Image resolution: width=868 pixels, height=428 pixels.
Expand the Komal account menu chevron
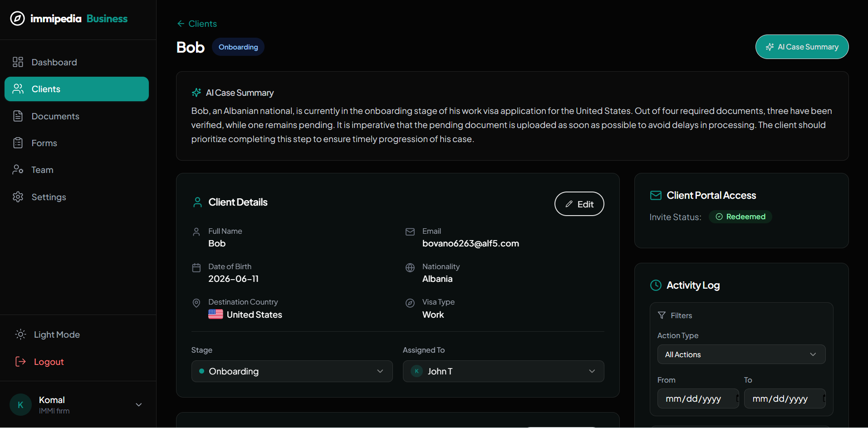click(139, 405)
